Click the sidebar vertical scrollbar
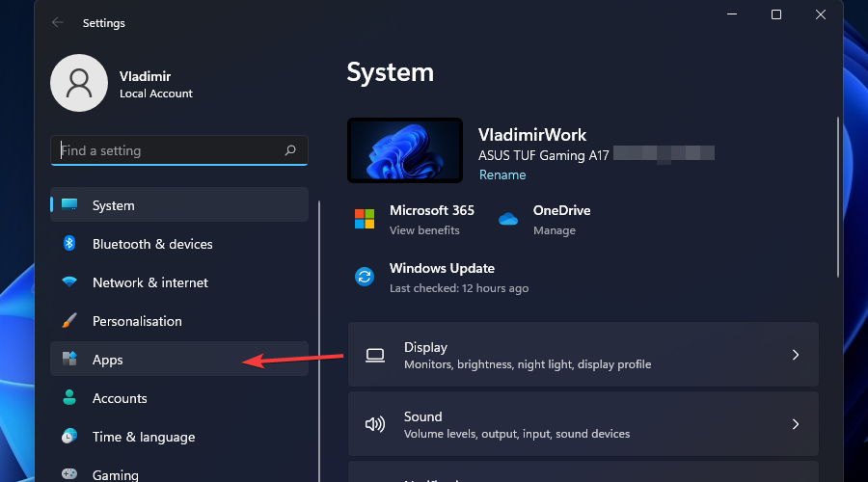Viewport: 868px width, 482px height. coord(319,340)
